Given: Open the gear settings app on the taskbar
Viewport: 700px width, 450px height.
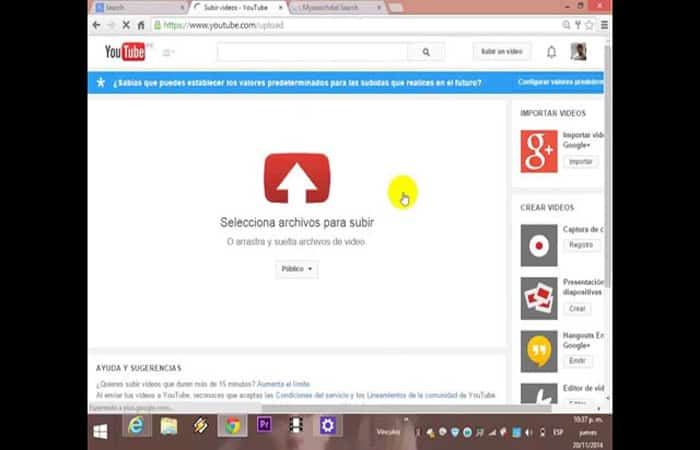Looking at the screenshot, I should pos(328,425).
